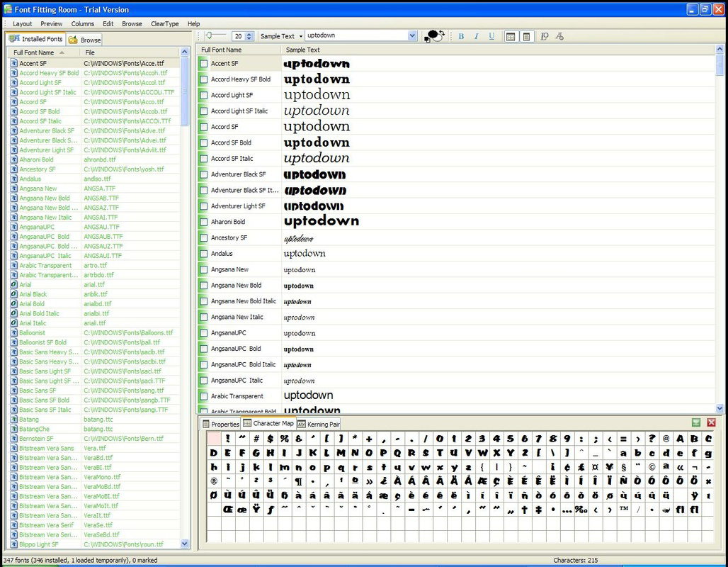Mark the Accord Heavy SF Bold checkbox
Screen dimensions: 728x567
tap(203, 79)
